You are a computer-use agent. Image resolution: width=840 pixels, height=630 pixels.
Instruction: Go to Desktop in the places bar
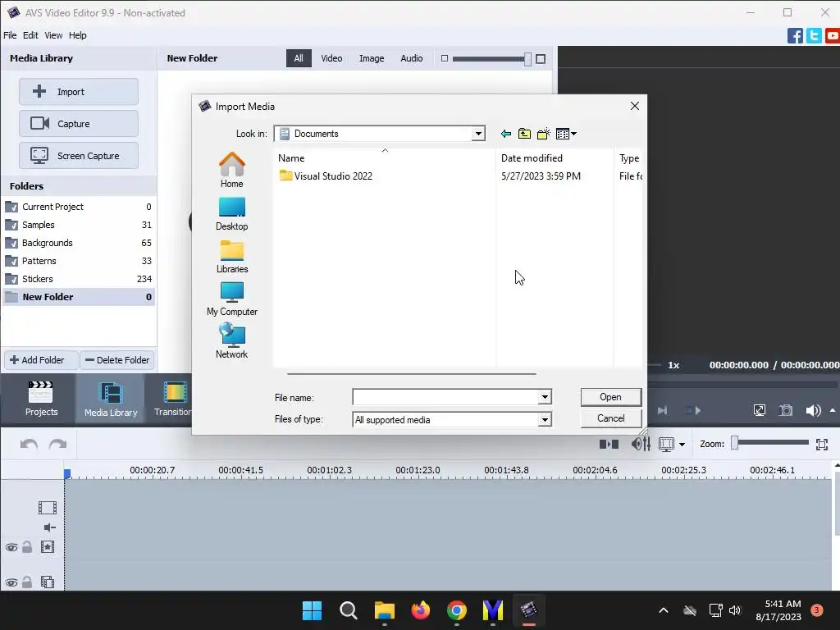232,214
